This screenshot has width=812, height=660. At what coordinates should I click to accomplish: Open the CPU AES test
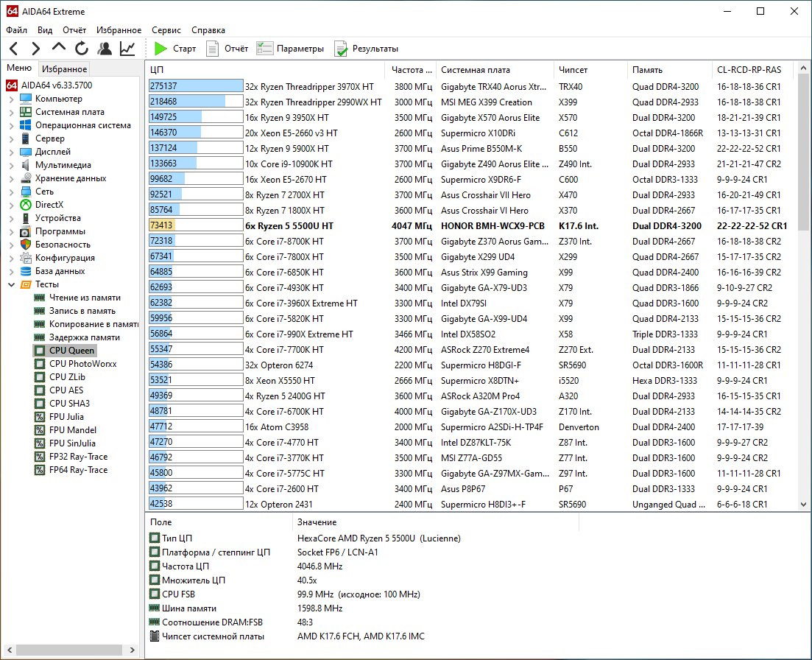[x=58, y=390]
